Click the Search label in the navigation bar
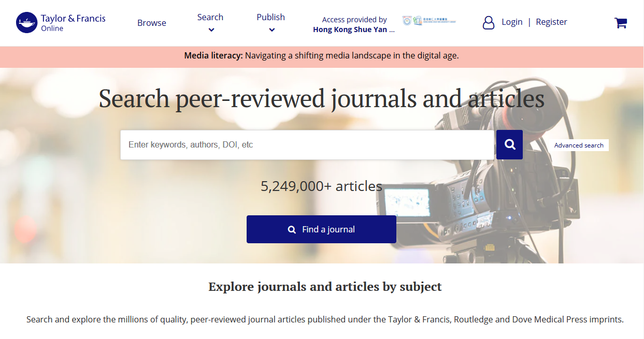644x339 pixels. (x=210, y=17)
